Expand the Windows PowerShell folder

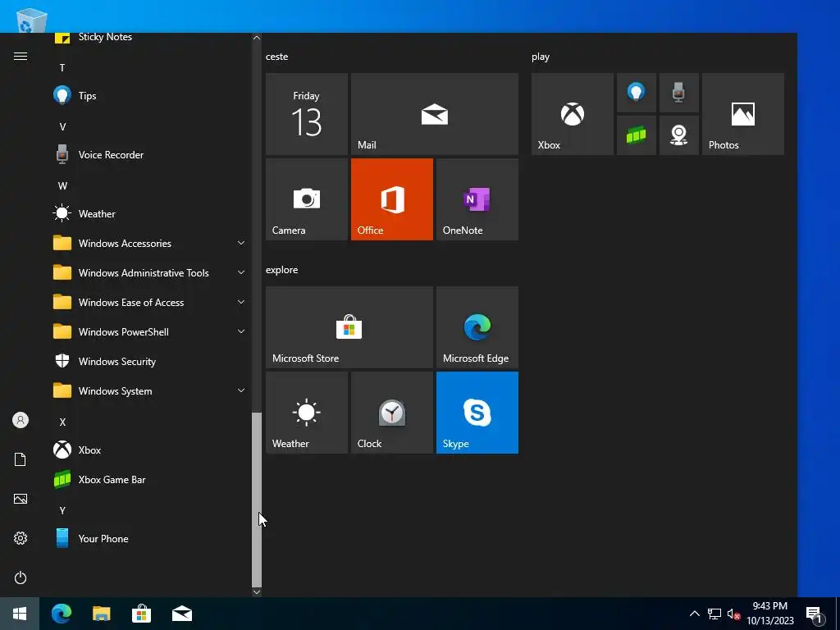tap(150, 332)
